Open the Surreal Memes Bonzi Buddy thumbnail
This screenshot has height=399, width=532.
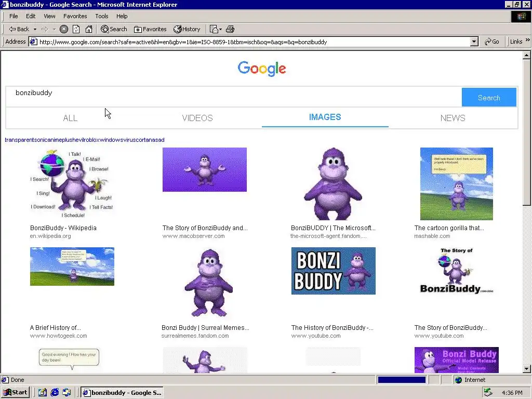pyautogui.click(x=209, y=283)
